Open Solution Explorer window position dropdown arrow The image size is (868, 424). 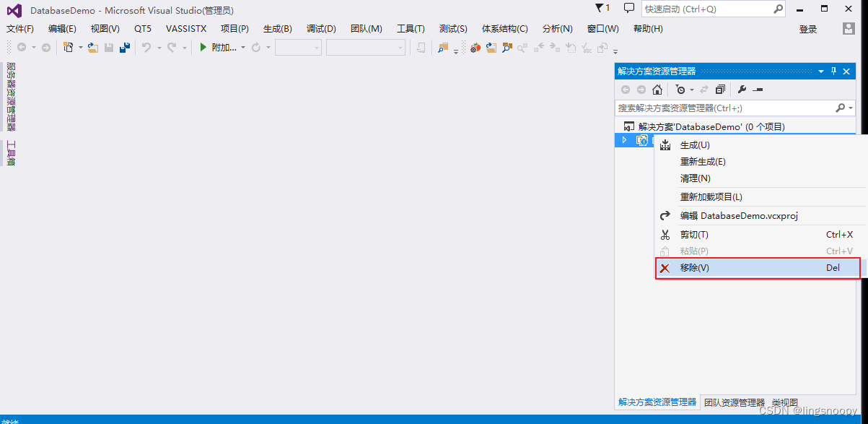coord(821,71)
